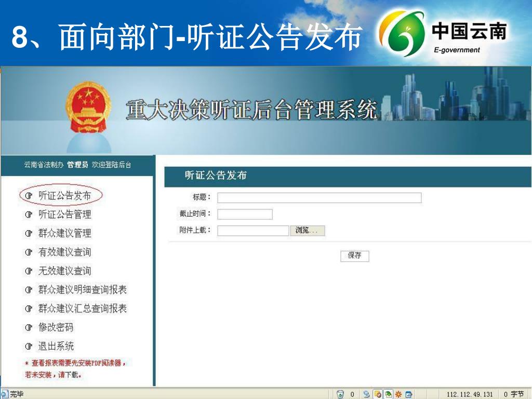Open 无效建议查询 in left menu

click(64, 271)
